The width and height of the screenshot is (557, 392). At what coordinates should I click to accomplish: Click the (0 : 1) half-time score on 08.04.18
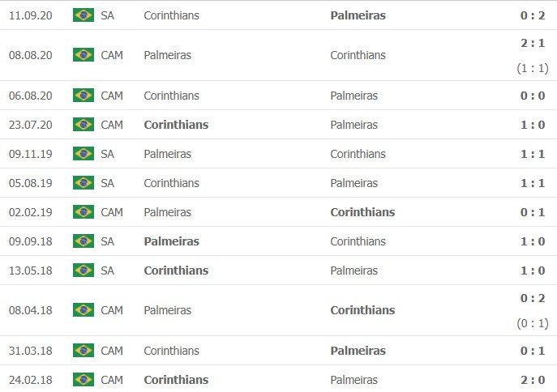tap(533, 323)
